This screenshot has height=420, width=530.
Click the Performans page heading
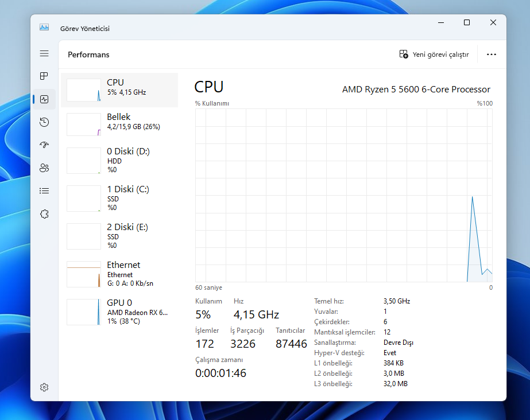tap(88, 55)
